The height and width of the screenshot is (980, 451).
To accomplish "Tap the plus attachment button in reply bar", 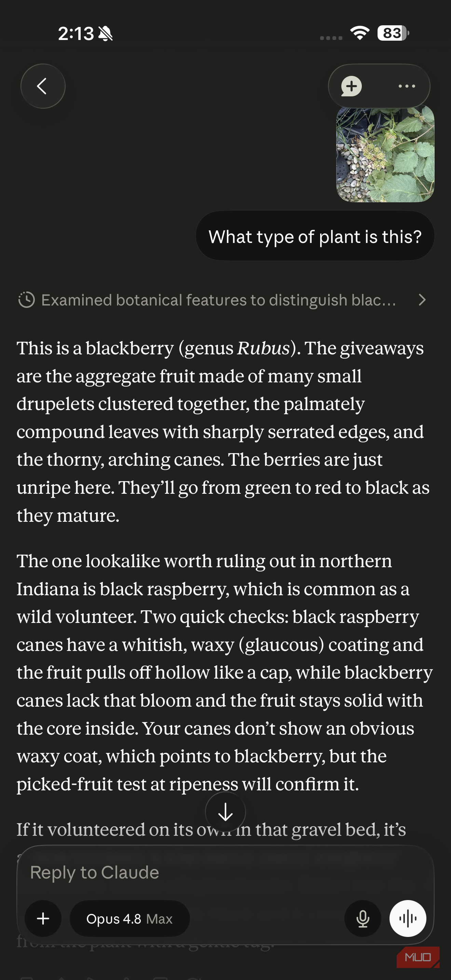I will 43,918.
